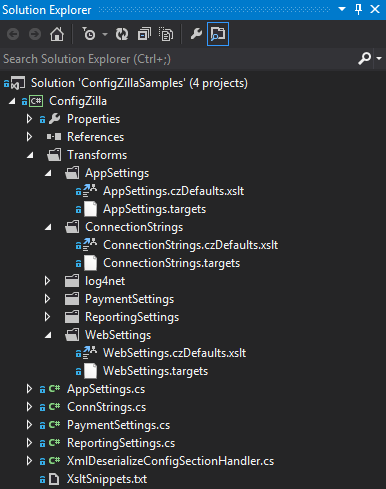Expand the PaymentSettings.cs node
This screenshot has width=386, height=489.
[x=29, y=425]
